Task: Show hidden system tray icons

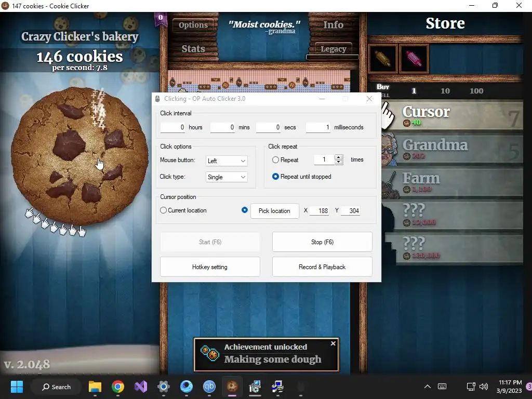Action: tap(428, 387)
